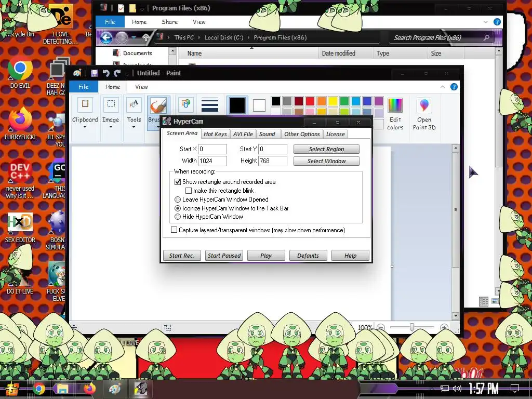The width and height of the screenshot is (532, 399).
Task: Collapse the Paint ribbon with the chevron
Action: click(443, 87)
